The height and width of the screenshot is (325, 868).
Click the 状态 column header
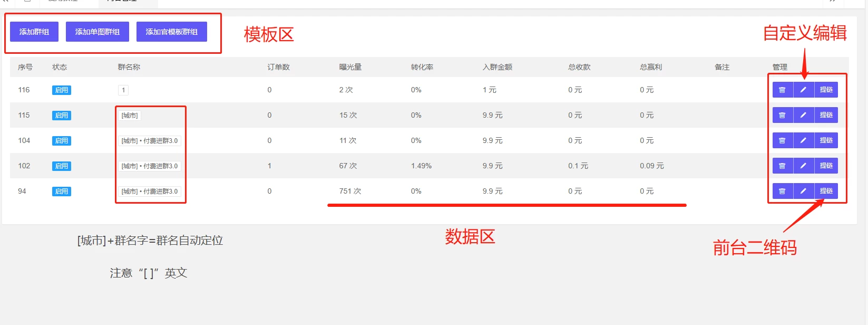pyautogui.click(x=60, y=67)
